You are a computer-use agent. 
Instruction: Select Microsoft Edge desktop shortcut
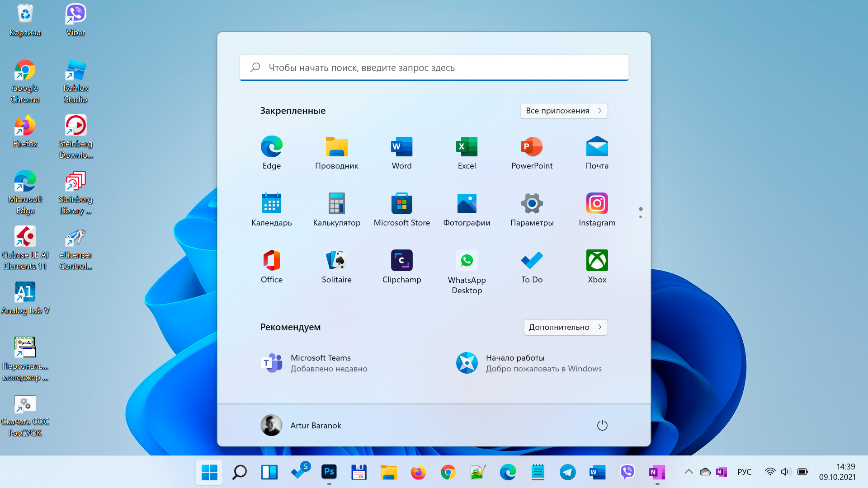tap(25, 193)
